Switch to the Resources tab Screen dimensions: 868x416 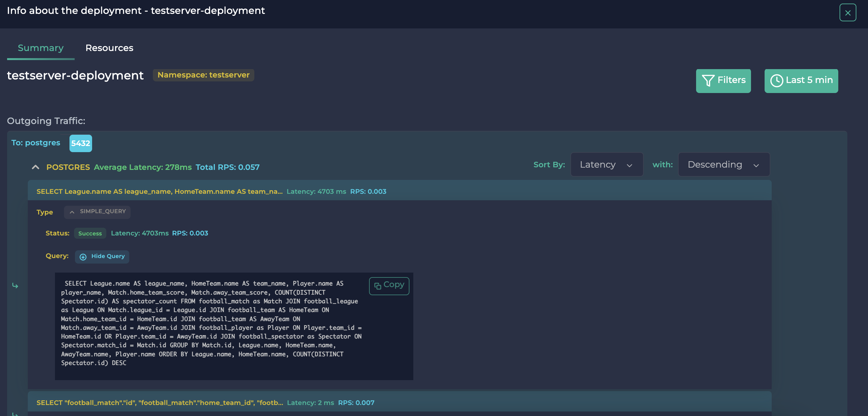tap(109, 48)
